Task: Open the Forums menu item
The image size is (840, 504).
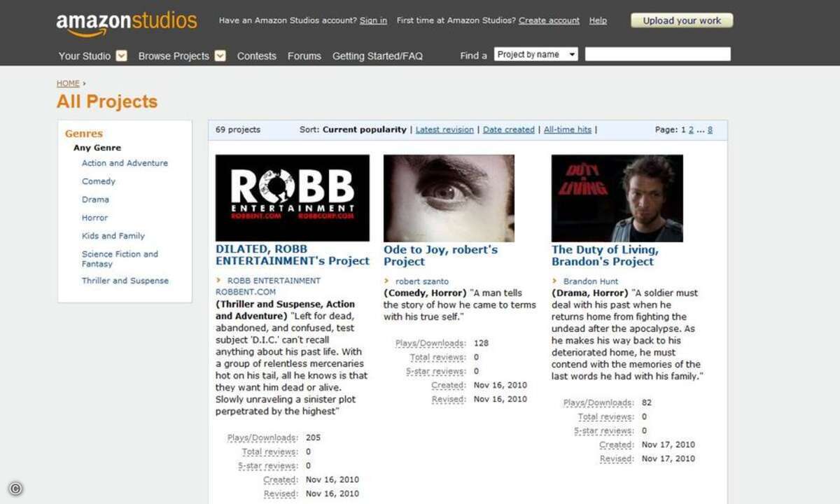Action: coord(304,56)
